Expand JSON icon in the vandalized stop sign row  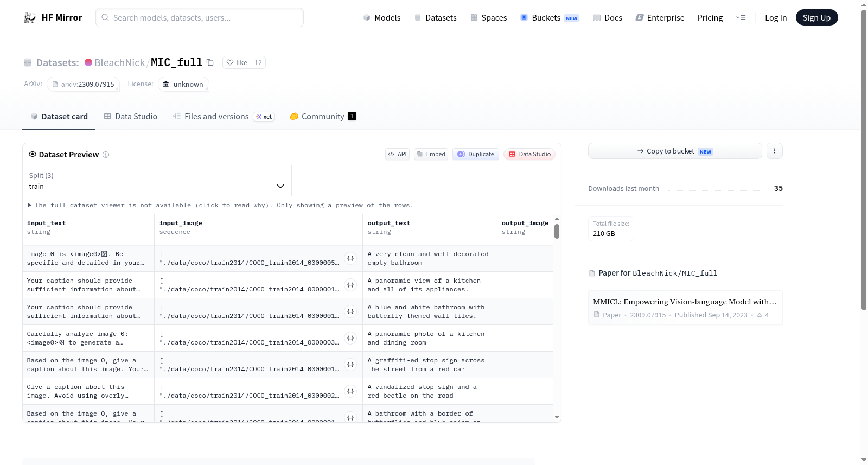click(x=350, y=391)
